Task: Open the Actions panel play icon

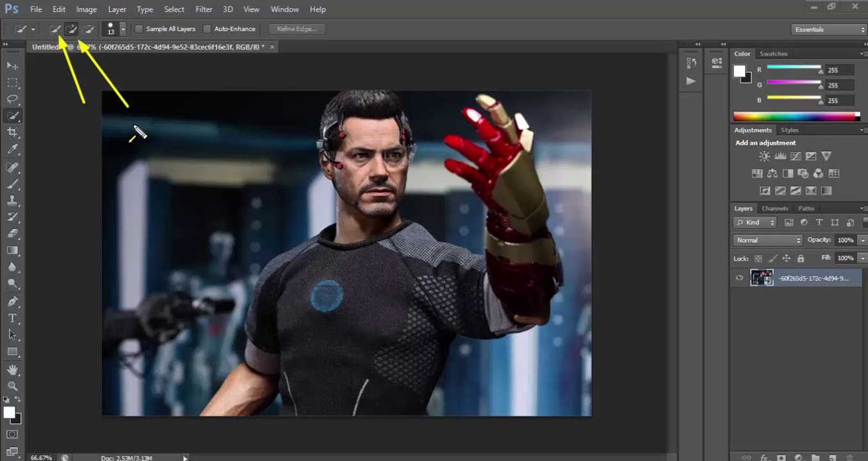Action: (x=691, y=81)
